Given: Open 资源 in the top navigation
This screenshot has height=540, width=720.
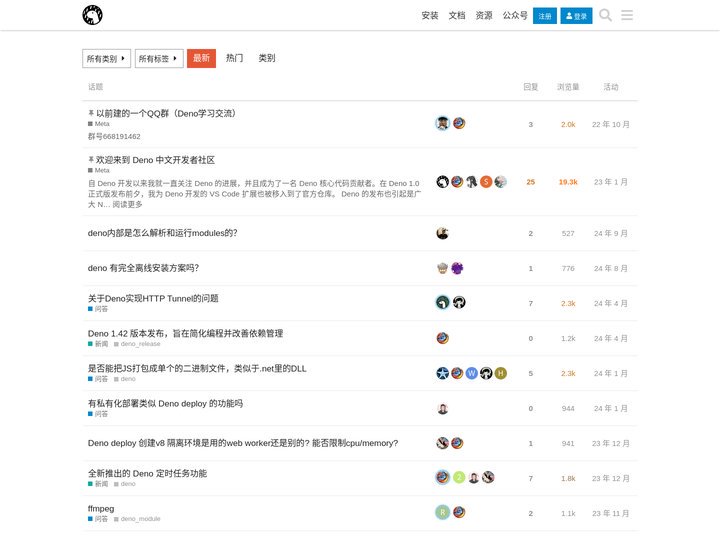Looking at the screenshot, I should pyautogui.click(x=484, y=16).
